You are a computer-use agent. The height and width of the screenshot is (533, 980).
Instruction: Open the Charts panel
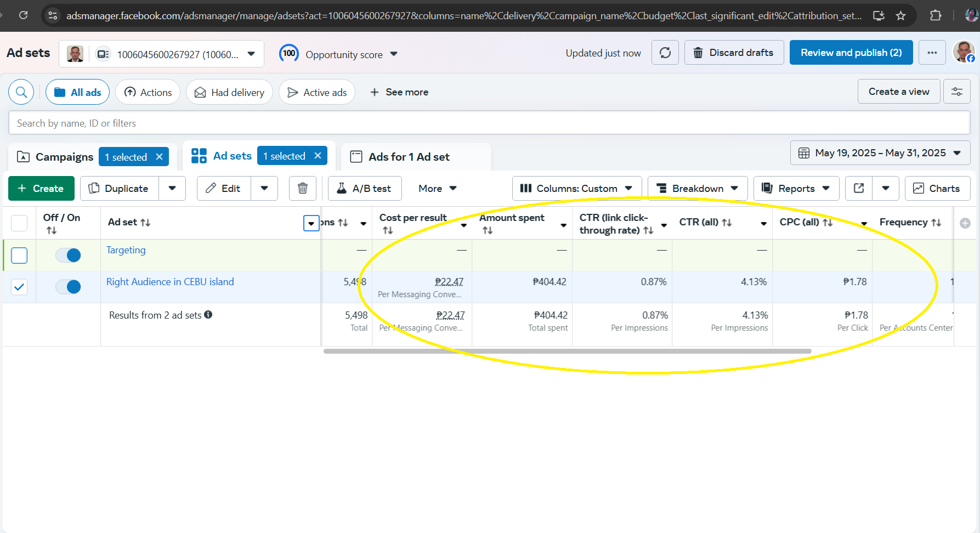[x=937, y=188]
